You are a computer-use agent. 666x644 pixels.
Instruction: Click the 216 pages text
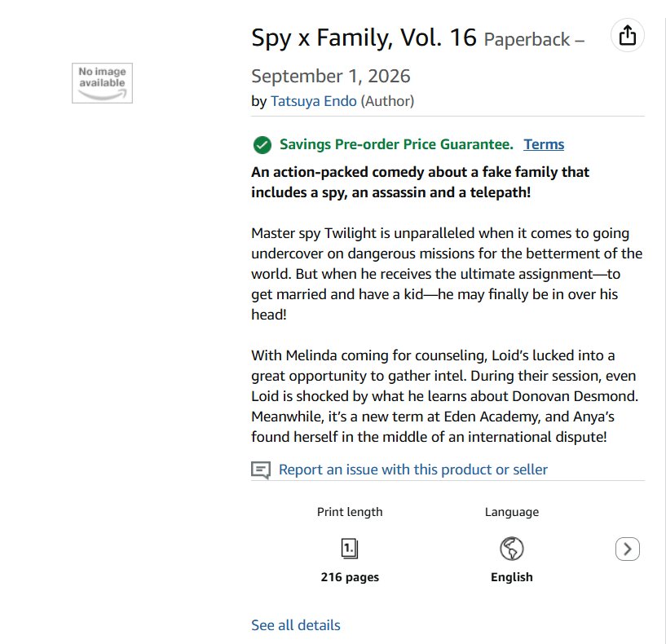[x=350, y=577]
